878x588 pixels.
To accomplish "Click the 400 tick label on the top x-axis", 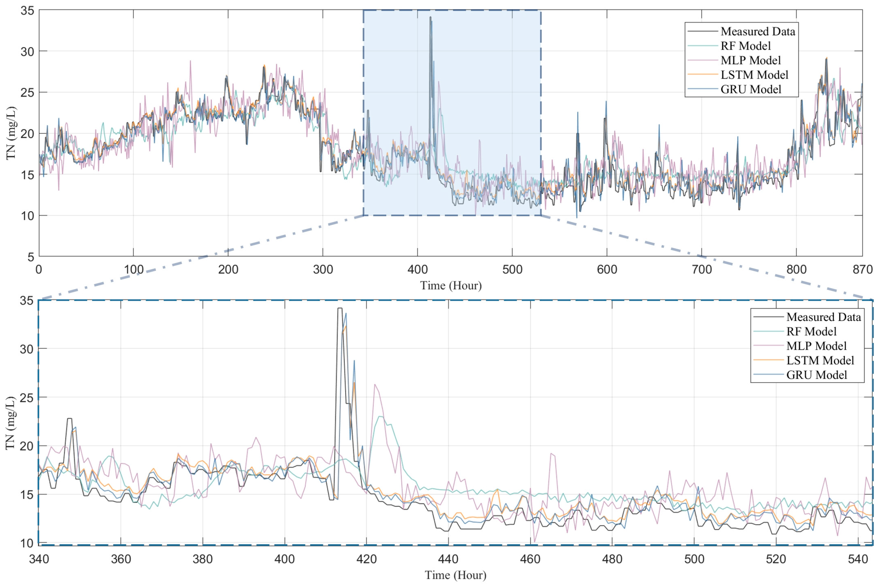I will 417,270.
